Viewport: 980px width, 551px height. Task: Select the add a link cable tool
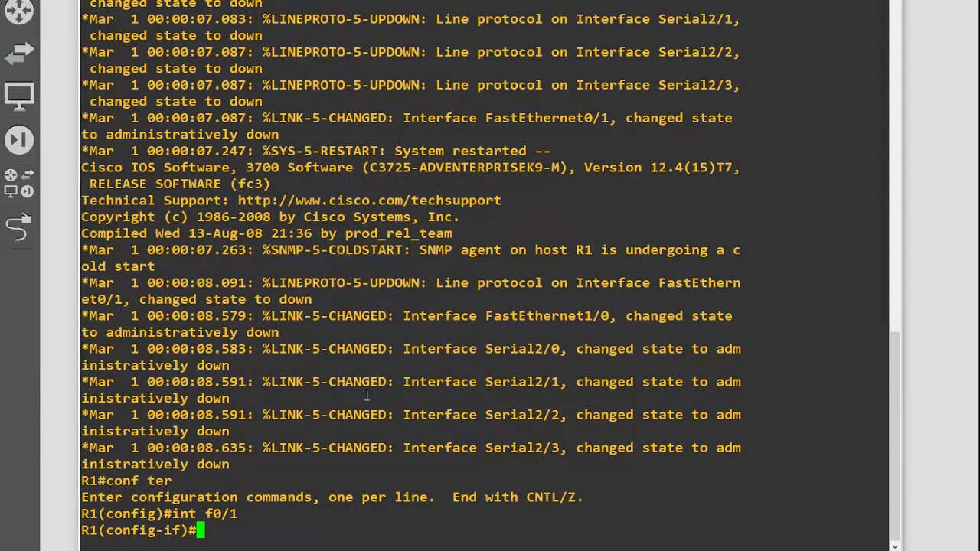point(19,227)
